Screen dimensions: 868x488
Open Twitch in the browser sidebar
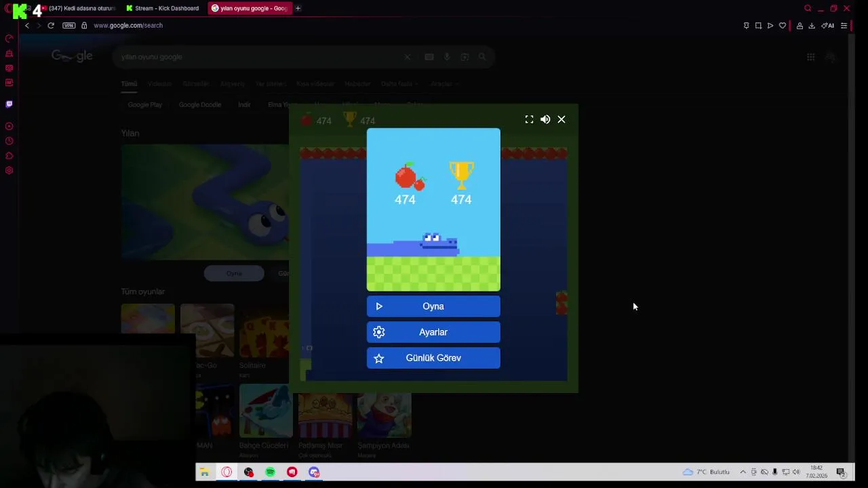point(9,104)
